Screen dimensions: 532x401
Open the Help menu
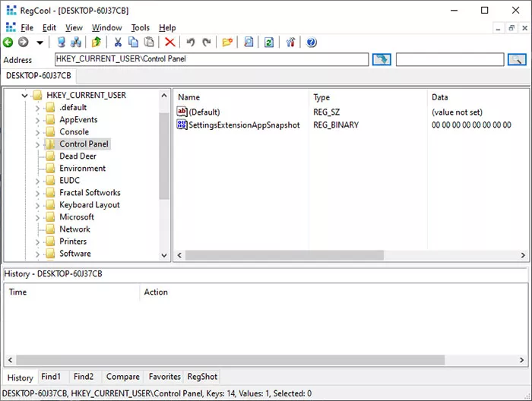167,28
